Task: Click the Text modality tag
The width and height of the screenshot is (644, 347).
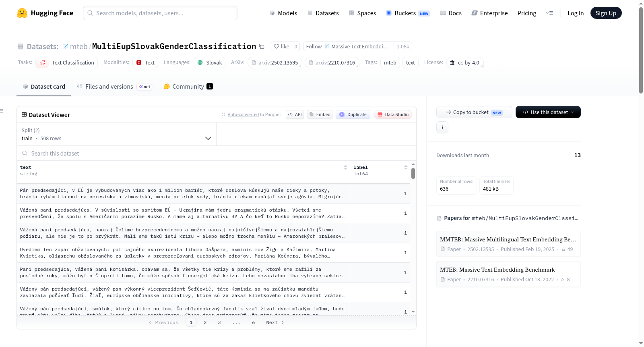Action: click(x=145, y=62)
